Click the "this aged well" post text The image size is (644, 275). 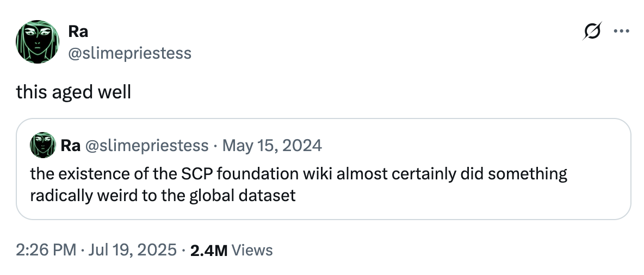pyautogui.click(x=73, y=92)
